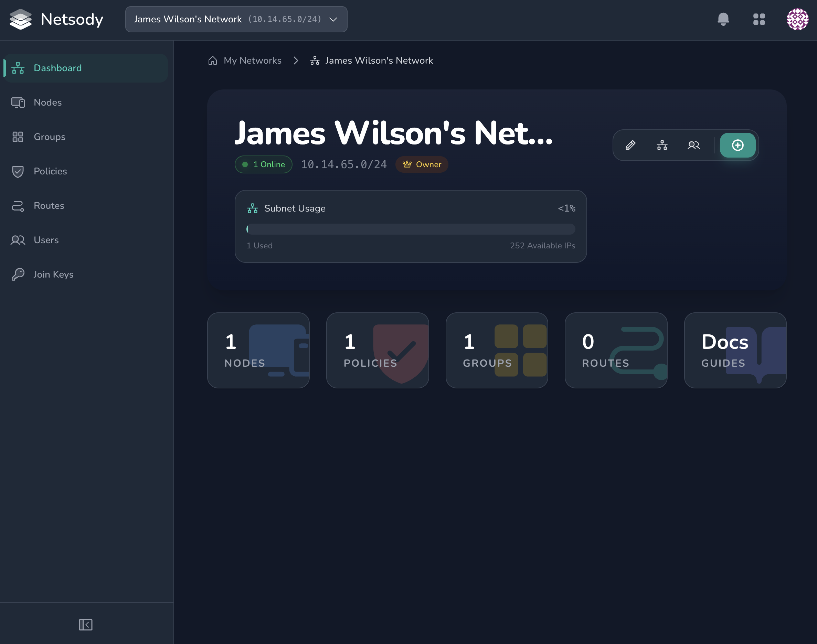Click the green add plus button
The width and height of the screenshot is (817, 644).
pyautogui.click(x=738, y=145)
